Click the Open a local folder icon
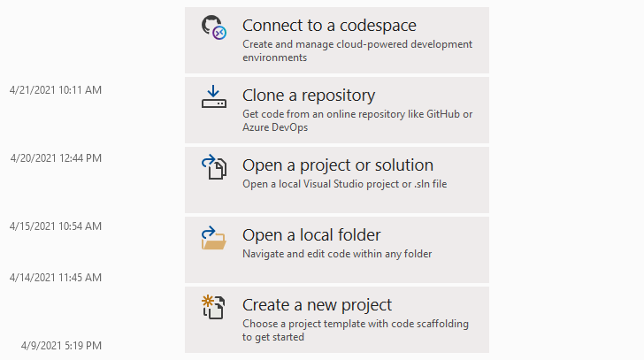This screenshot has height=360, width=644. (214, 238)
